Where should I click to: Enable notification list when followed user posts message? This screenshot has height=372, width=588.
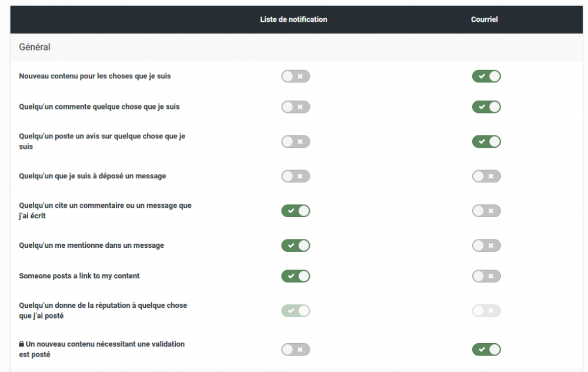click(295, 176)
